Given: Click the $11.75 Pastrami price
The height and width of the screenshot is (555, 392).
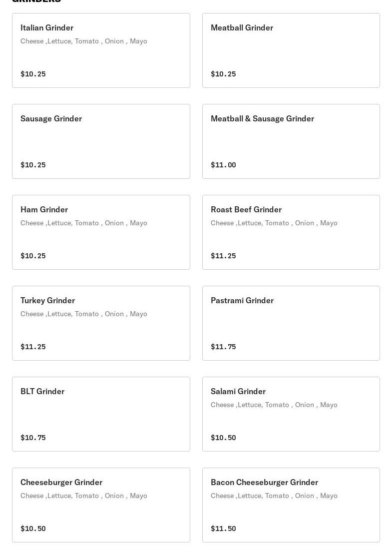Looking at the screenshot, I should tap(223, 347).
